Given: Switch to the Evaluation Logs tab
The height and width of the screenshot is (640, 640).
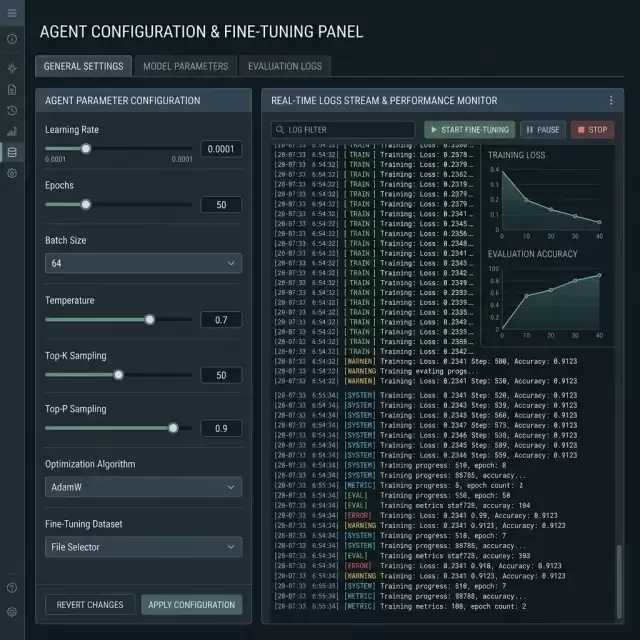Looking at the screenshot, I should (x=285, y=66).
